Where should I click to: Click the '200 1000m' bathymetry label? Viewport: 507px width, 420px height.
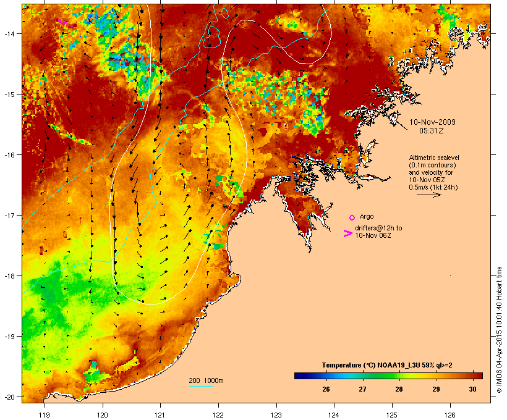pyautogui.click(x=206, y=380)
